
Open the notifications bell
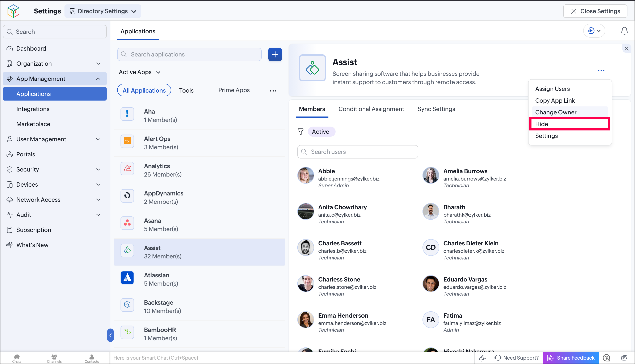pyautogui.click(x=624, y=31)
